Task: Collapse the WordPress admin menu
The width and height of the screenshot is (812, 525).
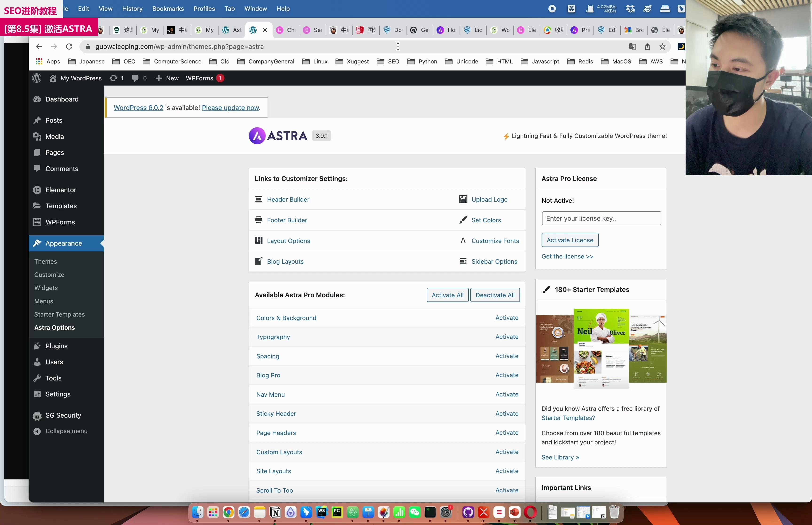Action: (61, 431)
